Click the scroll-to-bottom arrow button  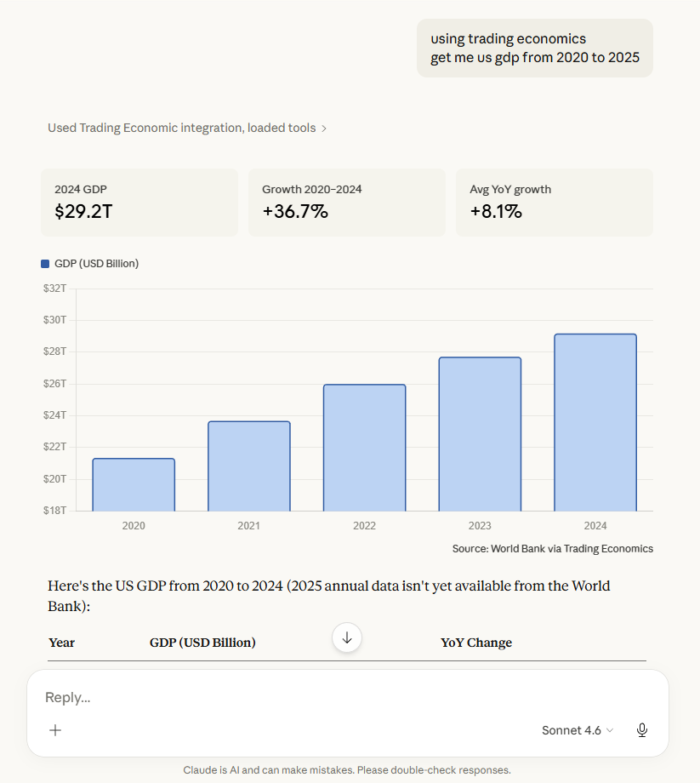[x=347, y=637]
